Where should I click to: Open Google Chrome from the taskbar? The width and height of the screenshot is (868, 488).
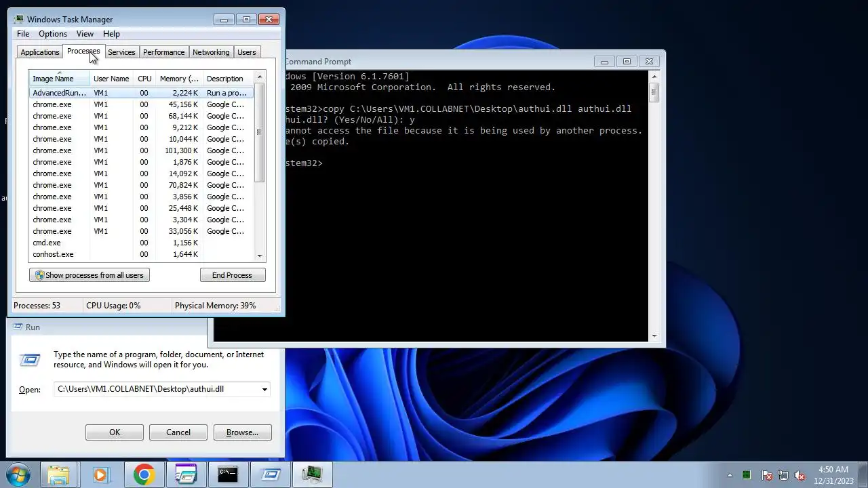tap(143, 474)
